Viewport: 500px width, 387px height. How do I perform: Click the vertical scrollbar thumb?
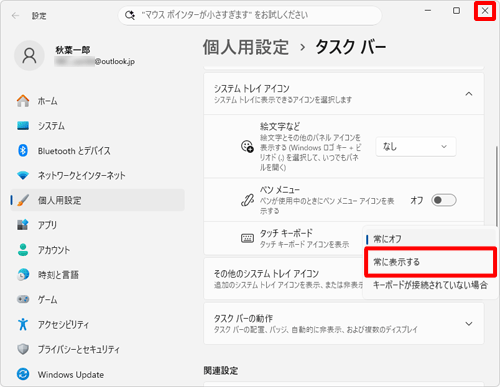tap(496, 187)
